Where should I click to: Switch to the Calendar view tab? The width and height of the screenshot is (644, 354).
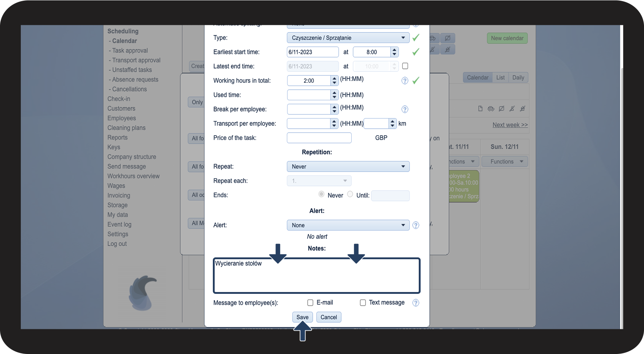477,78
